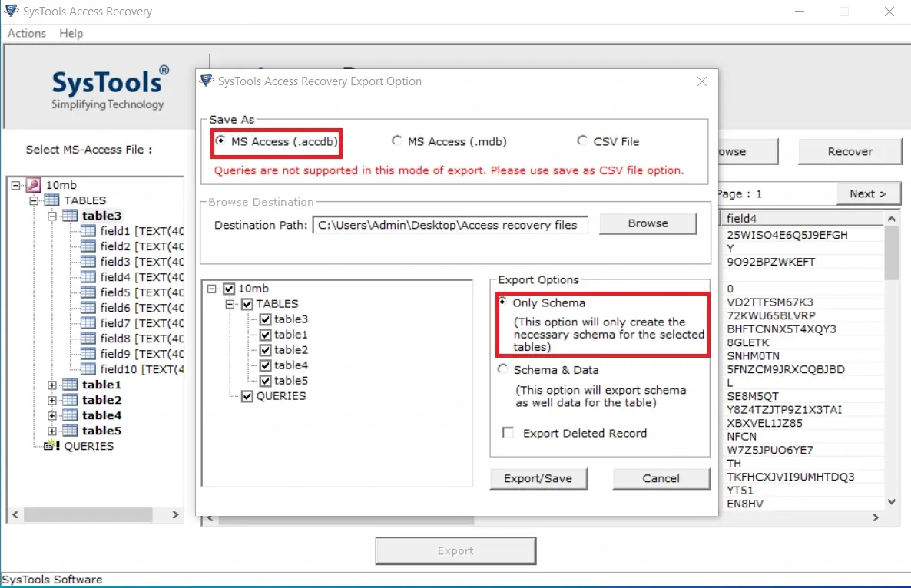Click right arrow of left tree scrollbar
This screenshot has height=588, width=911.
(x=175, y=515)
